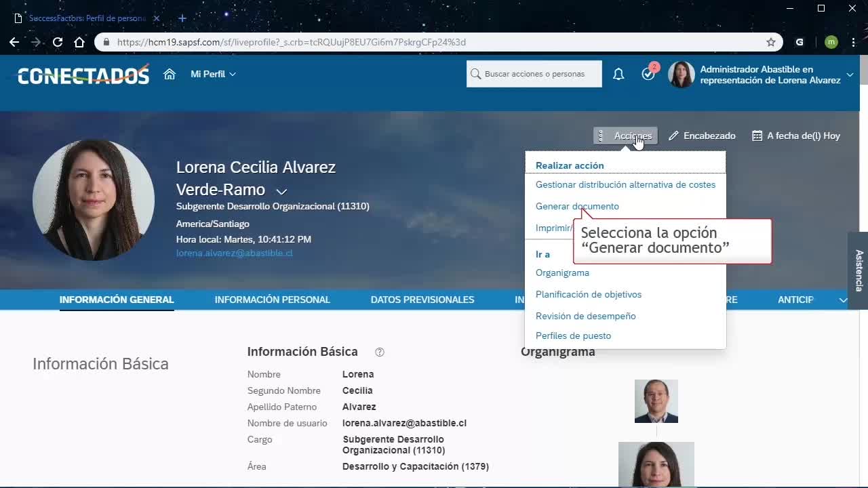The height and width of the screenshot is (488, 868).
Task: Open the Asistencia side panel
Action: coord(859,270)
